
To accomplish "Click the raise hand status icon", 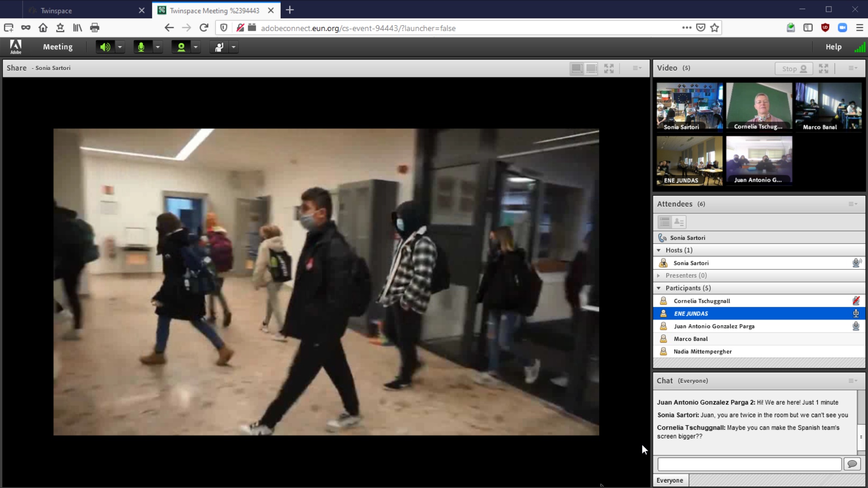I will 219,47.
